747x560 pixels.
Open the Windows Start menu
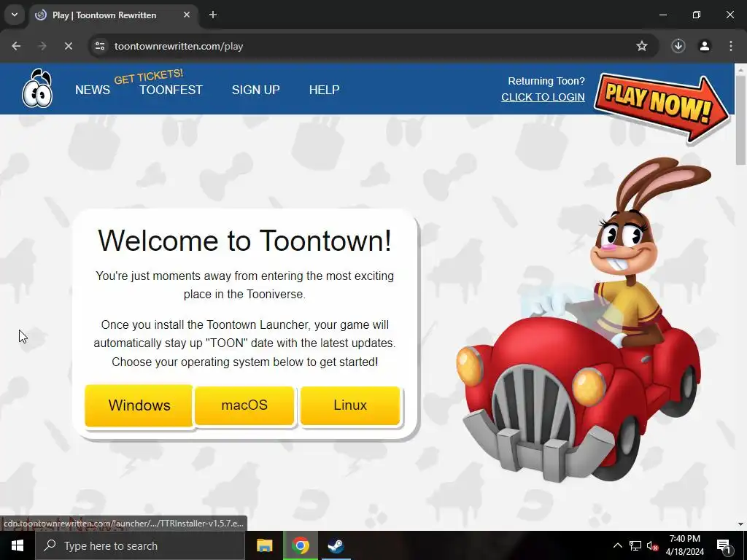[18, 545]
